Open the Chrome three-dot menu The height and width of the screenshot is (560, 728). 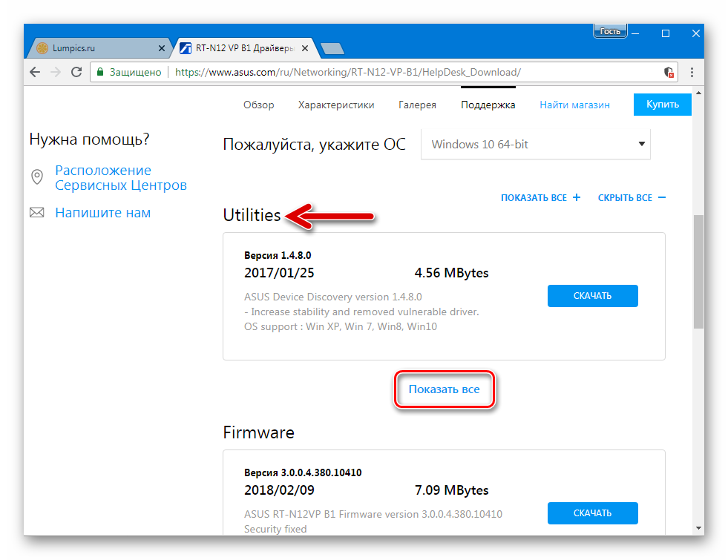pos(692,72)
